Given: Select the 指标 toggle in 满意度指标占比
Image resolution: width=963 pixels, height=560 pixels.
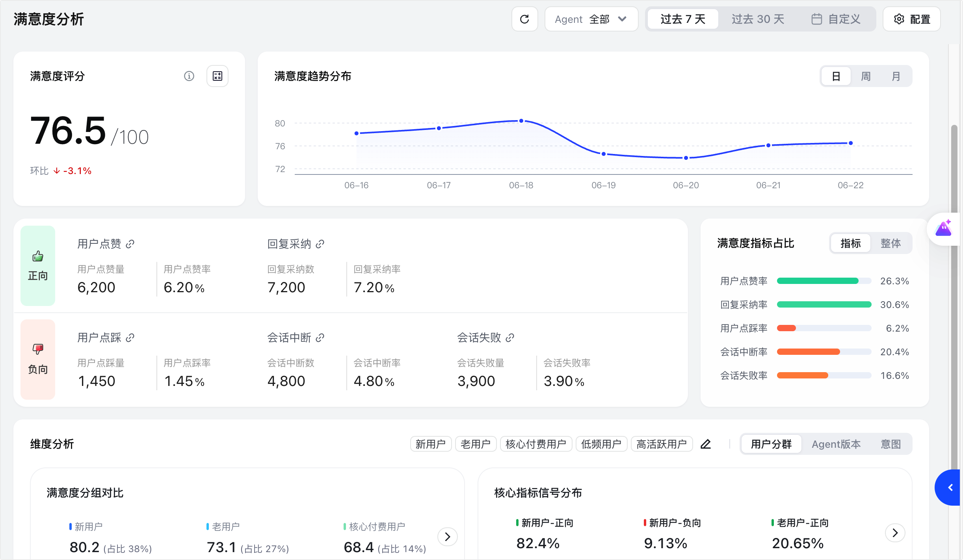Looking at the screenshot, I should 850,243.
